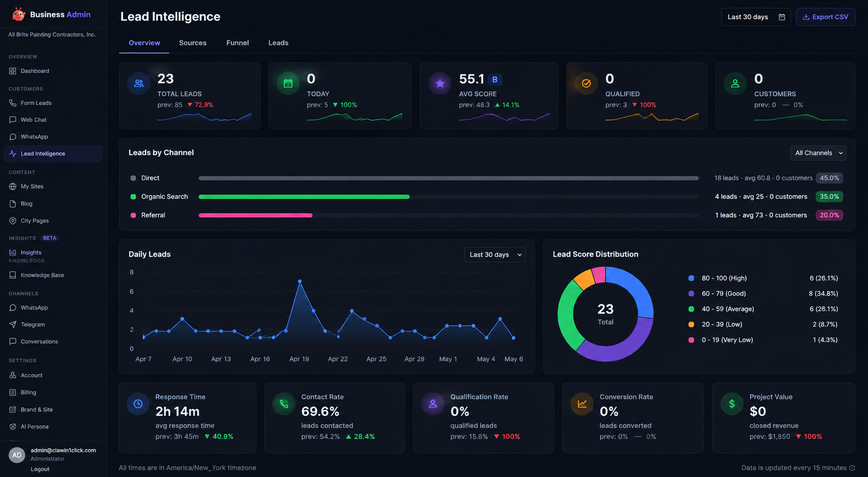Click the calendar icon in date range
Image resolution: width=868 pixels, height=477 pixels.
782,17
